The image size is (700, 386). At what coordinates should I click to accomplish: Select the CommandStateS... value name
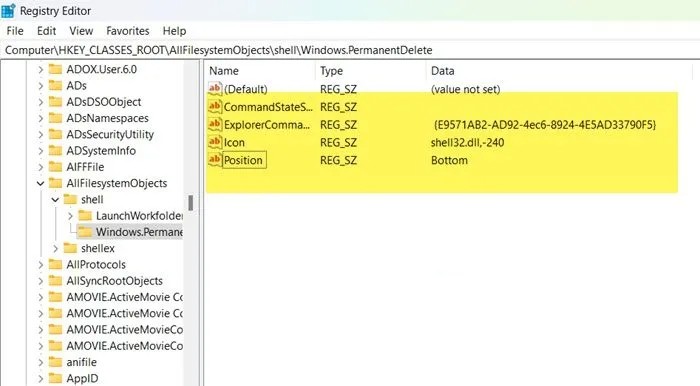click(x=268, y=107)
